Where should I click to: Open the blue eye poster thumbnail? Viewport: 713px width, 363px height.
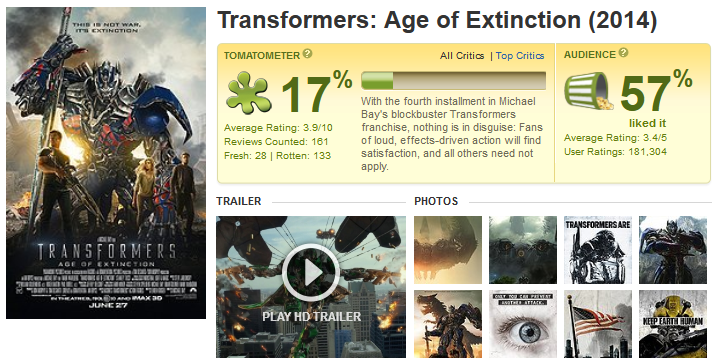coord(522,324)
